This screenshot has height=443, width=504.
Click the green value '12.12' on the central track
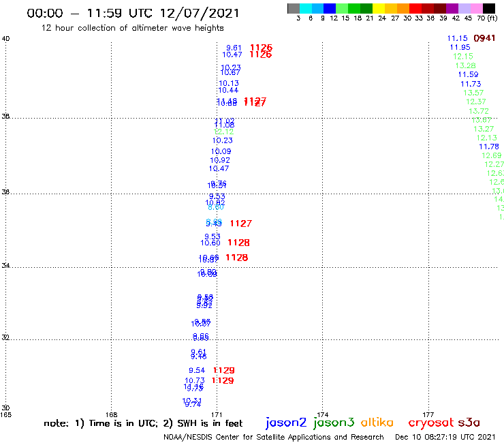[223, 132]
